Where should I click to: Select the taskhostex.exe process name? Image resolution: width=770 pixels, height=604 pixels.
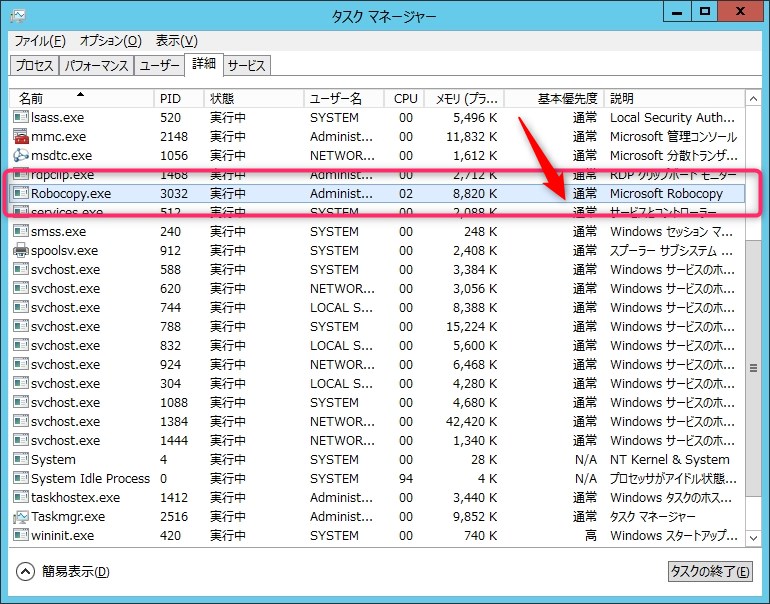click(76, 497)
